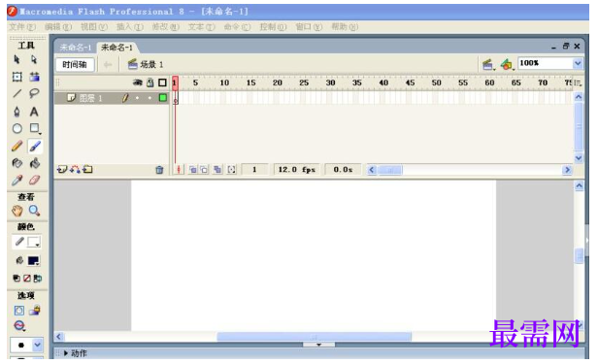Click the Swap Colors button
Image resolution: width=598 pixels, height=364 pixels.
[x=37, y=279]
